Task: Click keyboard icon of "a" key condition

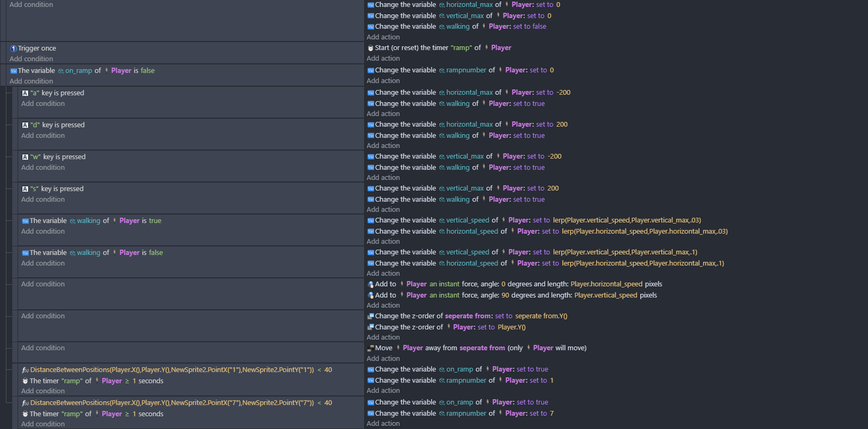Action: coord(25,93)
